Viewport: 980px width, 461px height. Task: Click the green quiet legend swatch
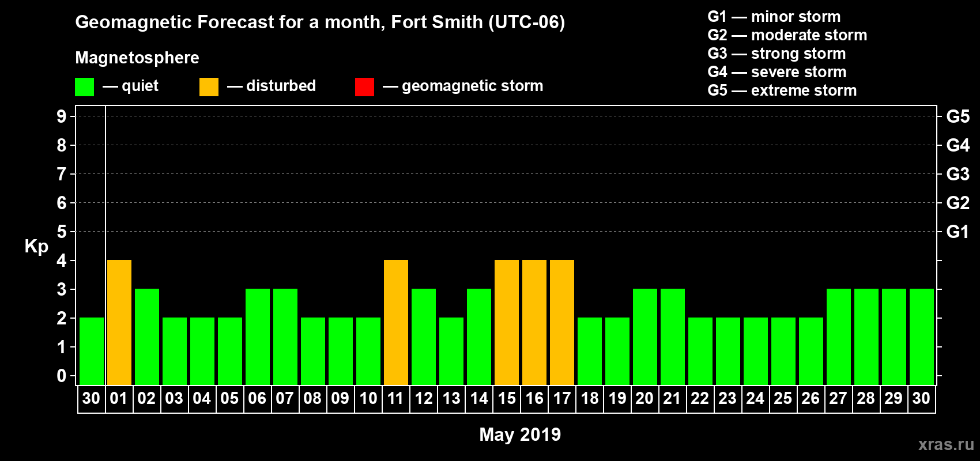point(84,87)
